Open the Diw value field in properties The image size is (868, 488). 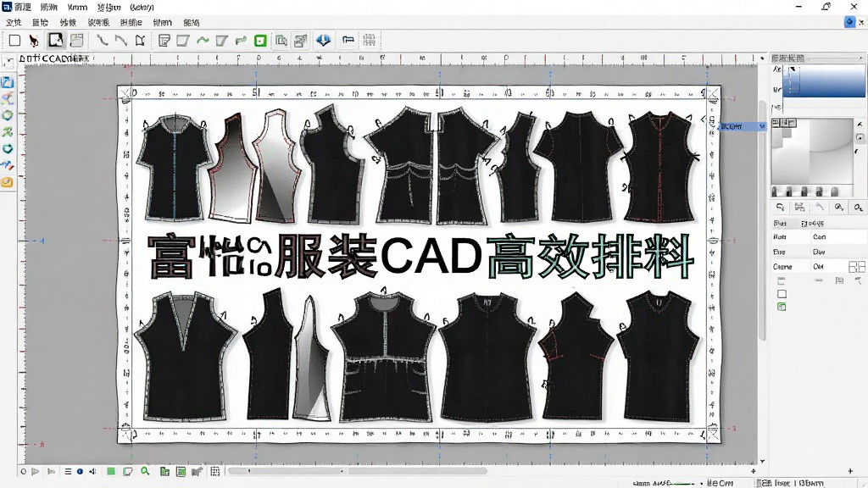point(838,252)
